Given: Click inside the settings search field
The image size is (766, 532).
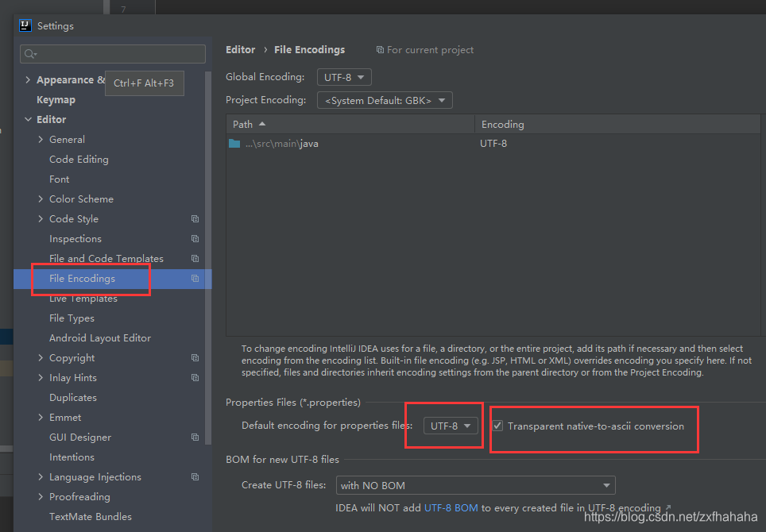Looking at the screenshot, I should point(113,54).
